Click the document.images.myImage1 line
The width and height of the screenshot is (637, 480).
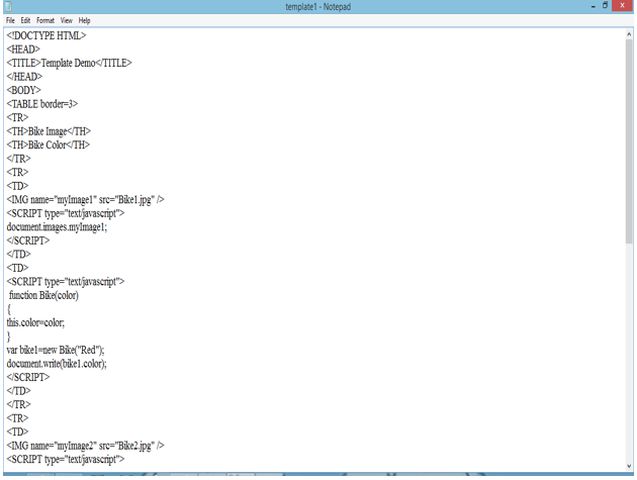pyautogui.click(x=57, y=227)
